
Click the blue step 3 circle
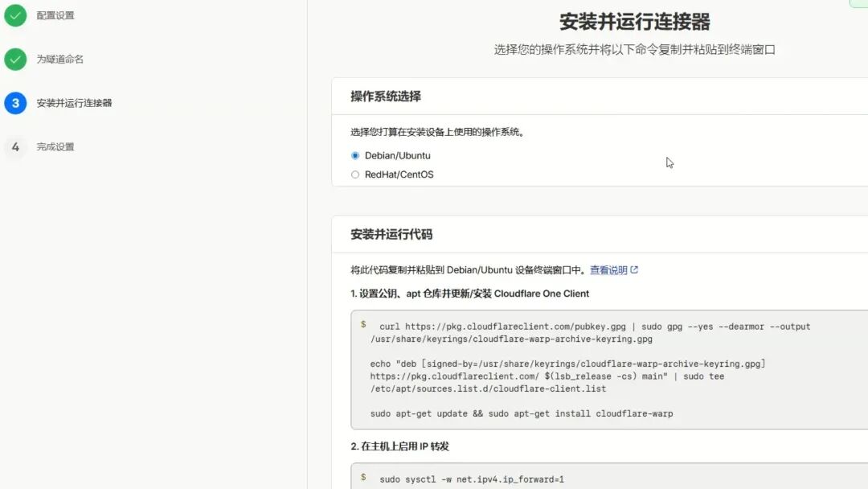[x=15, y=103]
